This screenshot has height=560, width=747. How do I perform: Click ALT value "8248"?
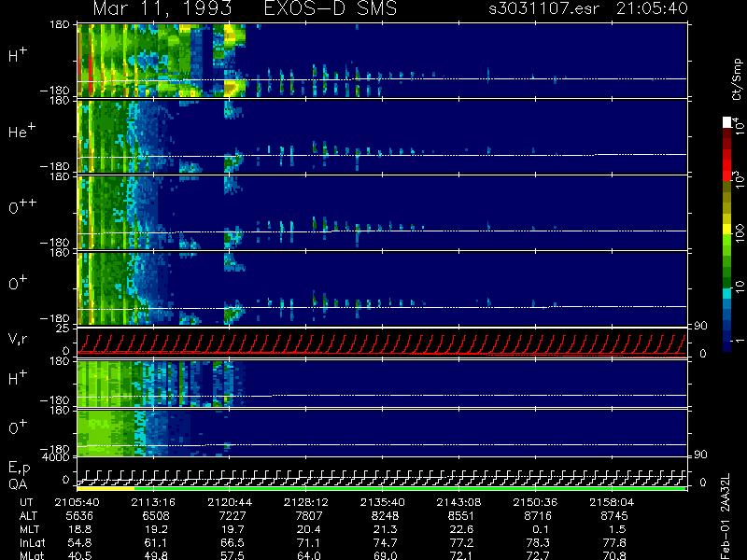point(385,516)
